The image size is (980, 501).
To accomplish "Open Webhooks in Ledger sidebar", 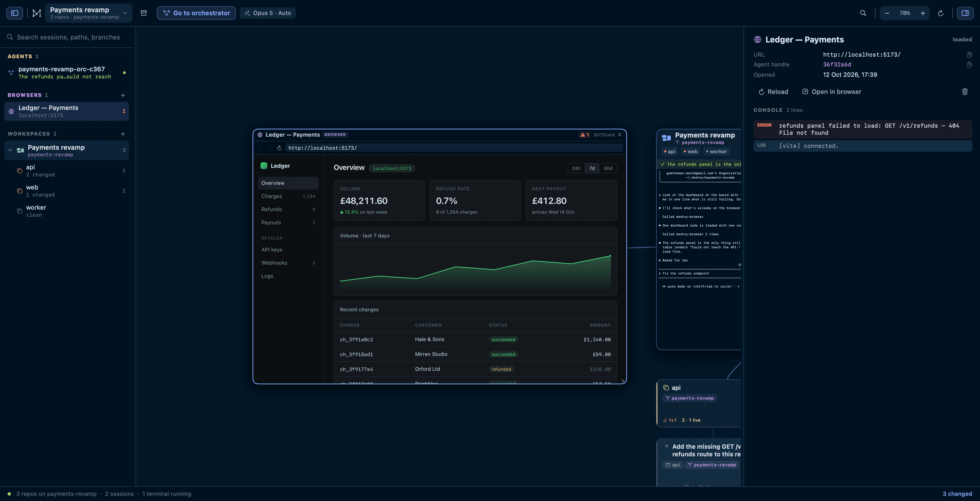I will (x=288, y=263).
